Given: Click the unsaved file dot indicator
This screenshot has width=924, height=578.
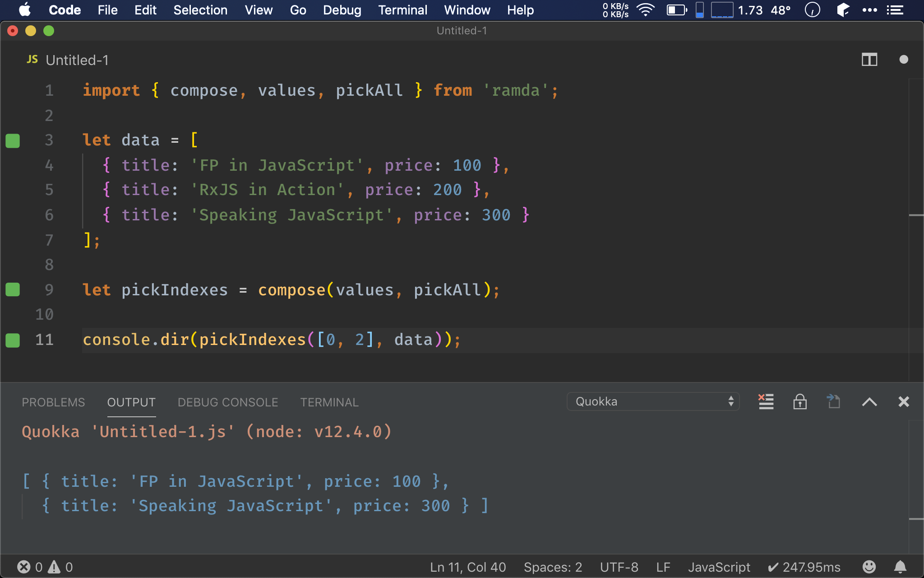Looking at the screenshot, I should [904, 59].
